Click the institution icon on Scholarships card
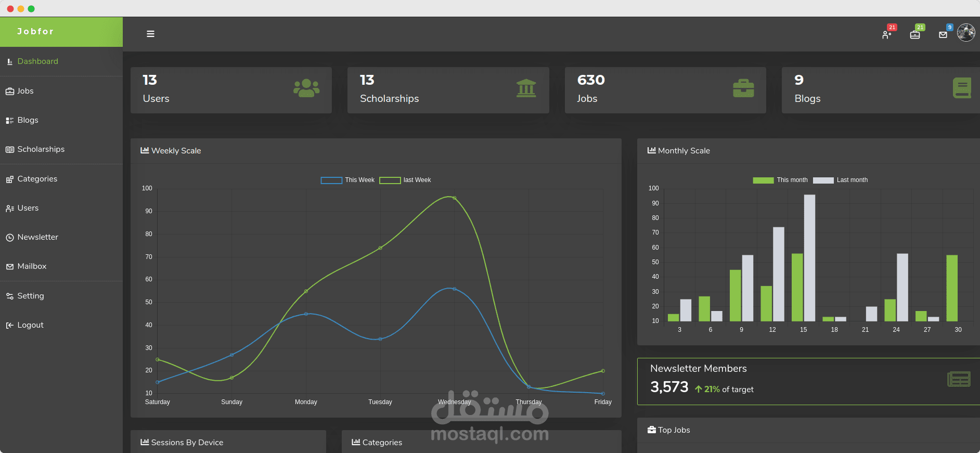 526,88
